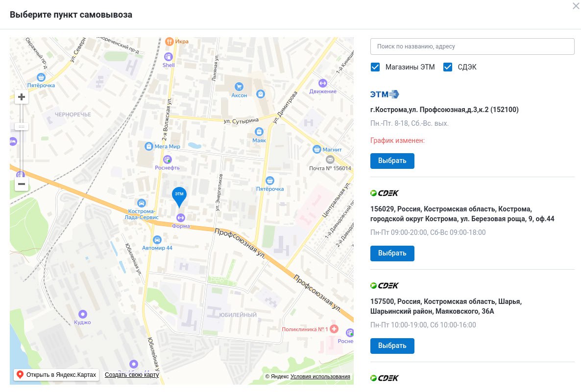Click the Пятёрочка marker below Маяк
This screenshot has height=392, width=581.
click(x=270, y=181)
